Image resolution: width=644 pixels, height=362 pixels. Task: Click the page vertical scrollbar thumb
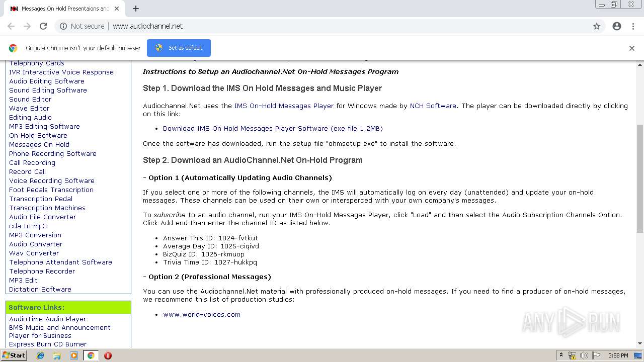640,178
